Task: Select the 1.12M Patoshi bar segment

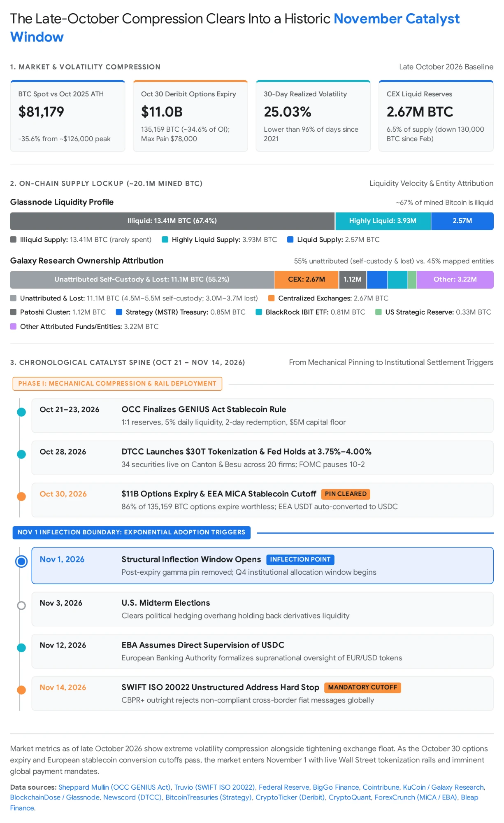Action: pos(353,280)
